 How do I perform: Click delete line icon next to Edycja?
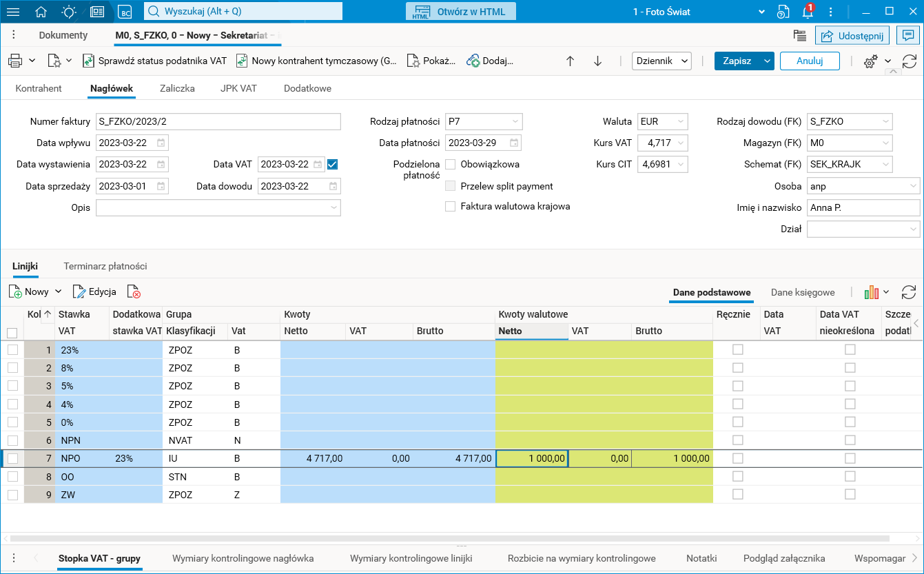(x=134, y=292)
